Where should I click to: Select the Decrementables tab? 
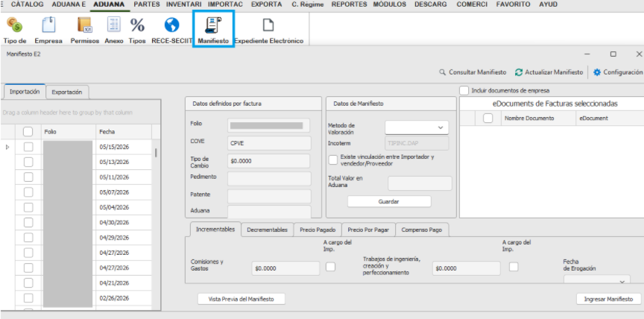(267, 230)
